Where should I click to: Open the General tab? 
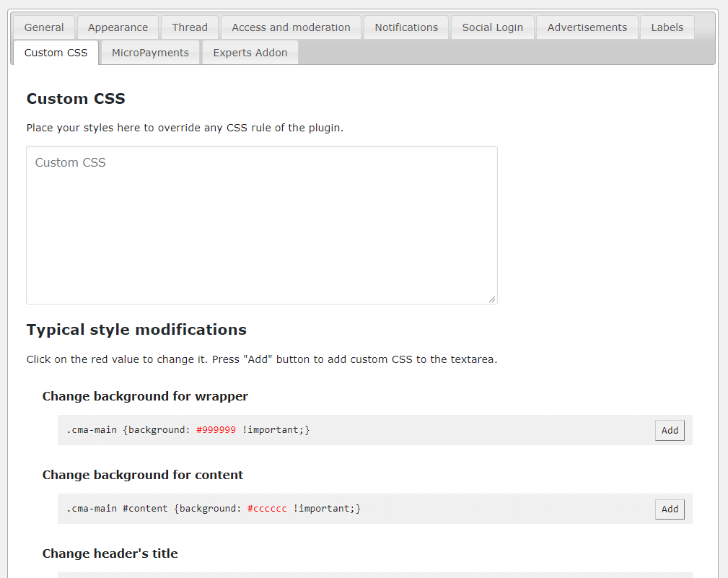(44, 27)
